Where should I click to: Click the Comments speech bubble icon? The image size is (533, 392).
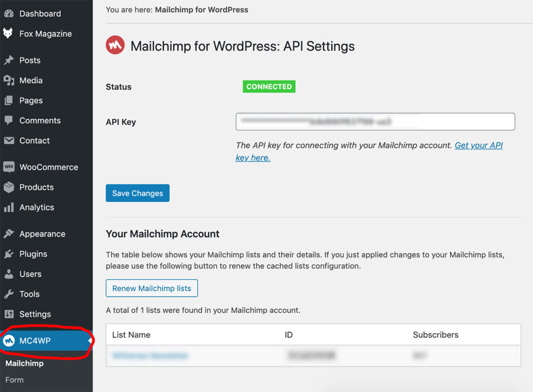9,121
